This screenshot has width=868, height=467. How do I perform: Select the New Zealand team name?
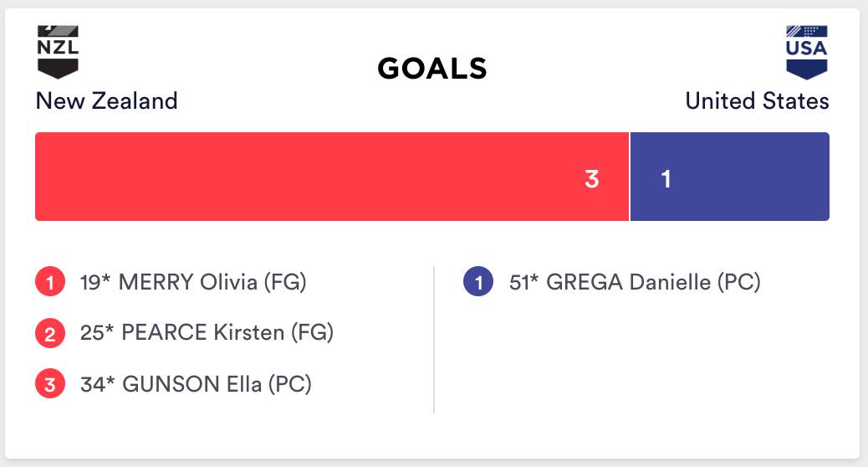[106, 101]
